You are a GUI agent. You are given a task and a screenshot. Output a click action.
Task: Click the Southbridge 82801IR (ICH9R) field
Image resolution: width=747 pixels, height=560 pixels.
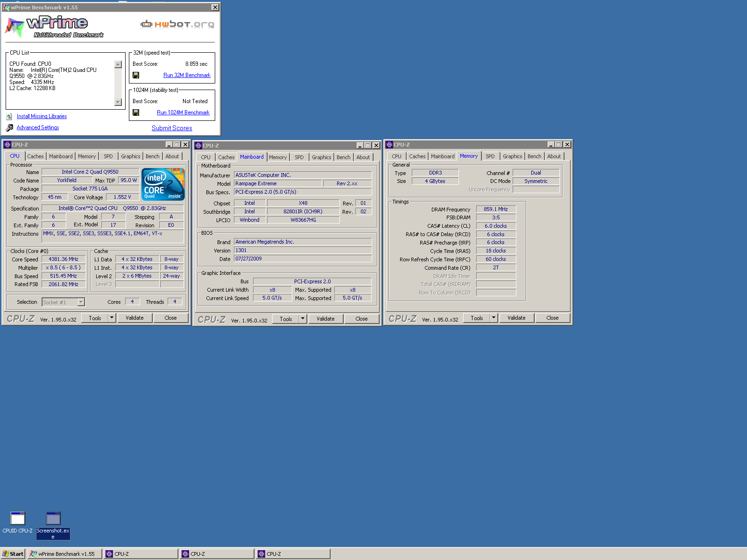pos(303,211)
